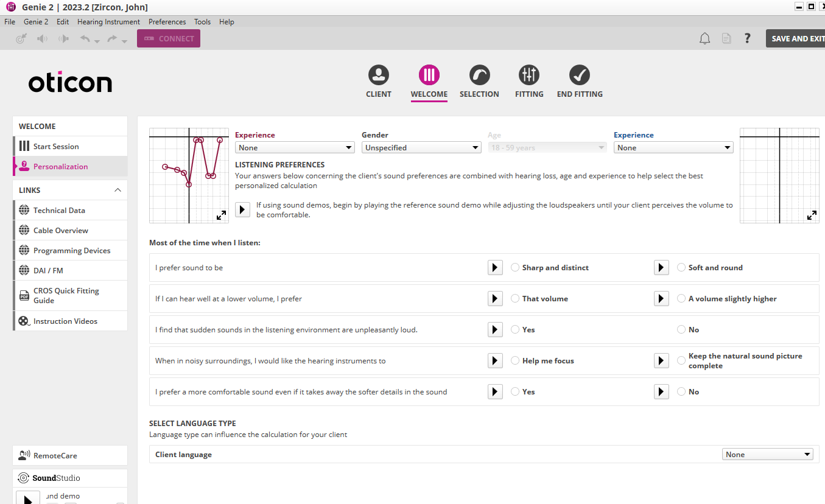Play Sharp and distinct sound demo
825x504 pixels.
pos(495,268)
